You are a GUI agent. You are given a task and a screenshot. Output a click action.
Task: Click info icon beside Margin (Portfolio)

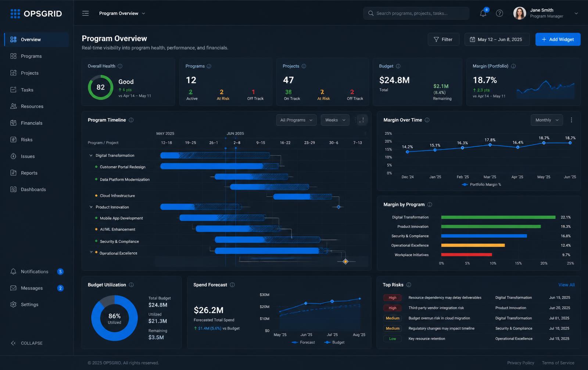tap(513, 66)
